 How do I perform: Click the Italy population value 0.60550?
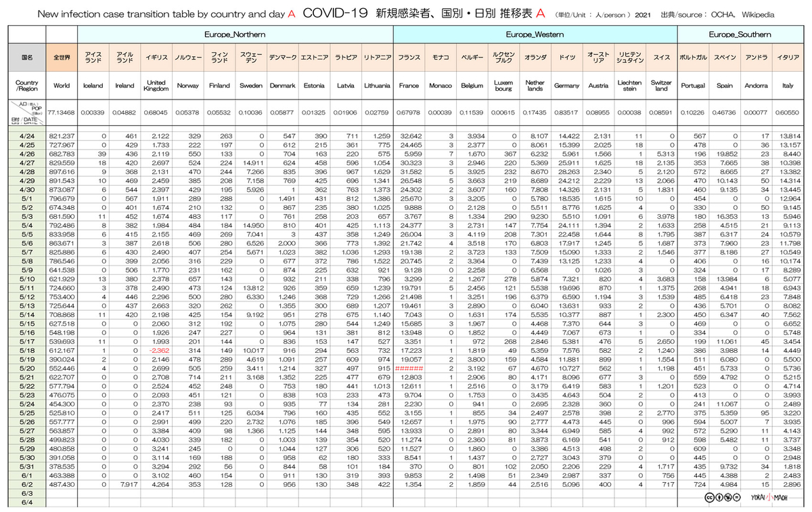pyautogui.click(x=788, y=113)
